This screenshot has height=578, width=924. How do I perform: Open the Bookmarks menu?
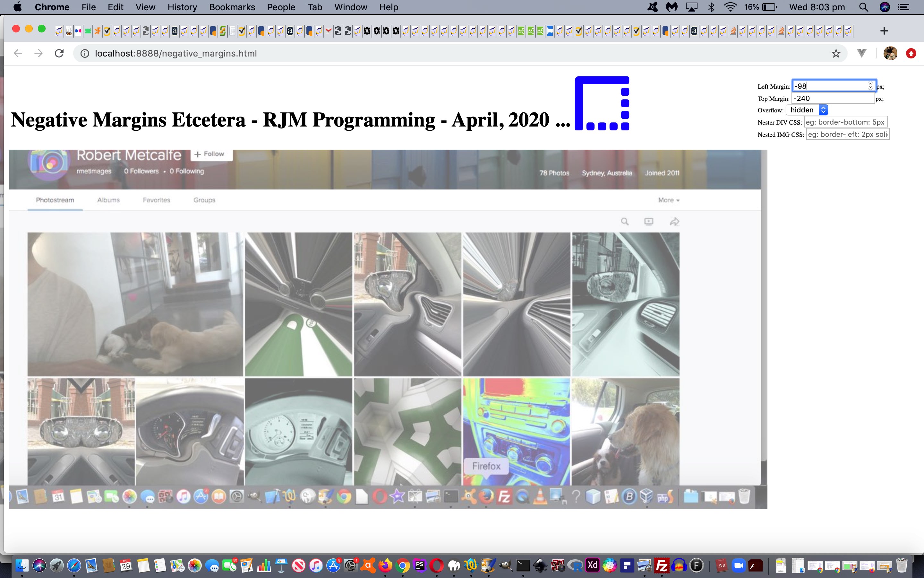click(232, 7)
